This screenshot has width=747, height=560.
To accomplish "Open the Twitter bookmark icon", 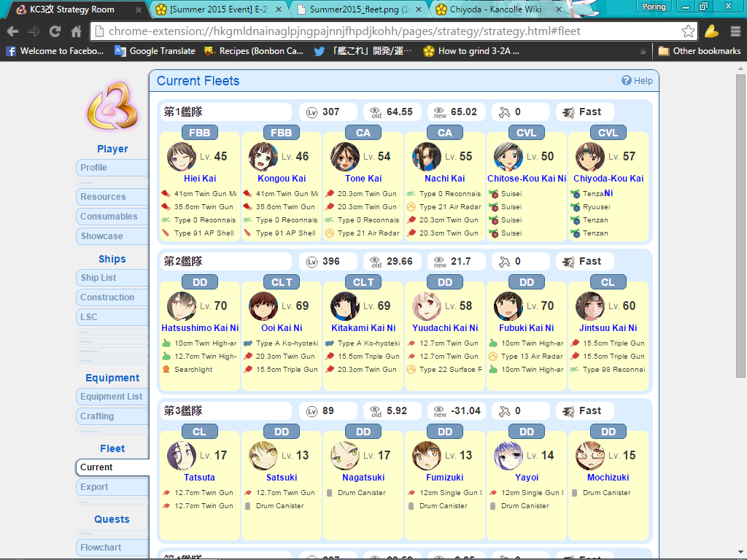I will [320, 51].
